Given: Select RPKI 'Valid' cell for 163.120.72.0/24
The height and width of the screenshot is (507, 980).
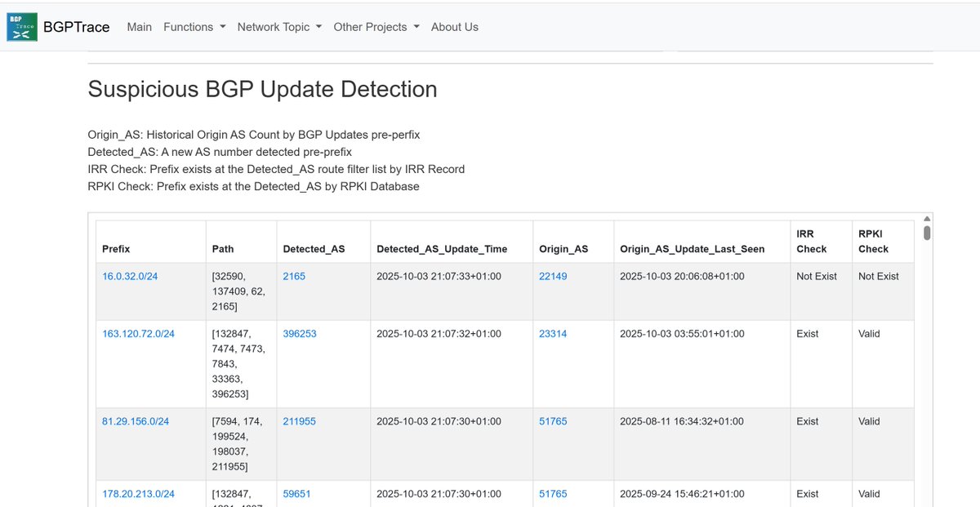Looking at the screenshot, I should (884, 364).
